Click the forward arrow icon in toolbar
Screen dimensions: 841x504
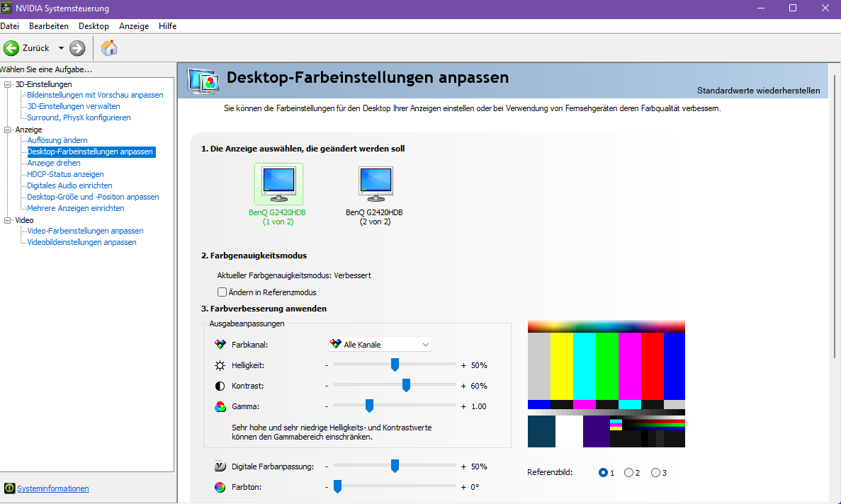coord(77,48)
